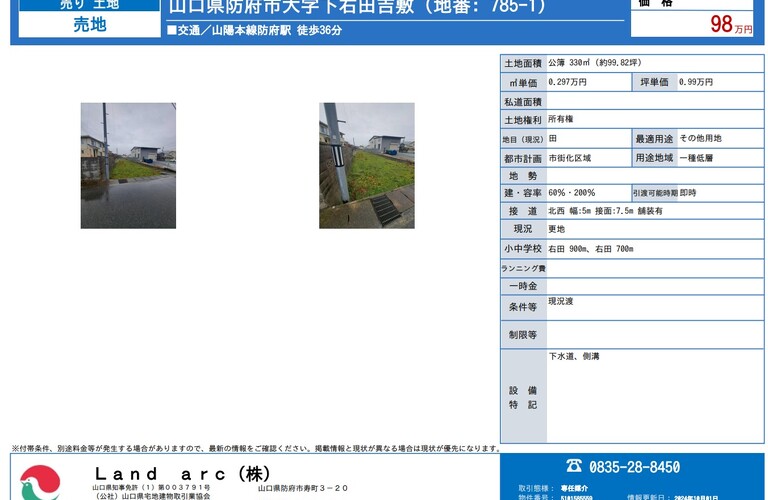Click the 地勢 header cell
Image resolution: width=768 pixels, height=500 pixels.
pyautogui.click(x=523, y=176)
